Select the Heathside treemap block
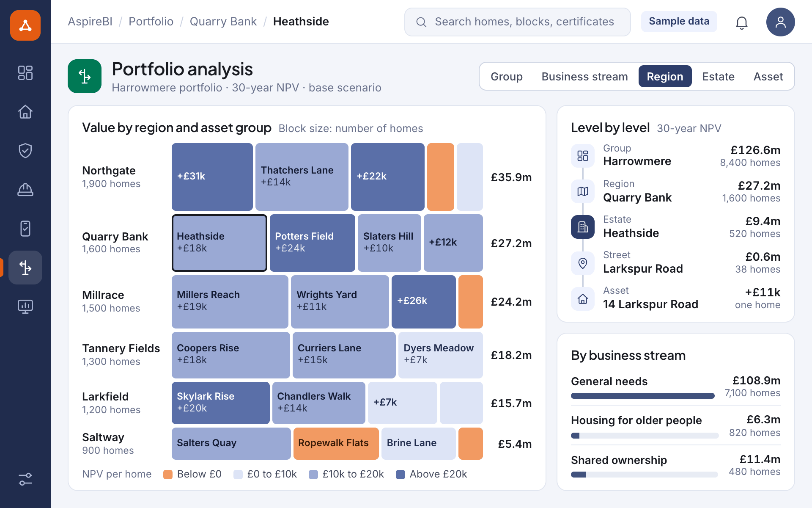Image resolution: width=812 pixels, height=508 pixels. (219, 243)
